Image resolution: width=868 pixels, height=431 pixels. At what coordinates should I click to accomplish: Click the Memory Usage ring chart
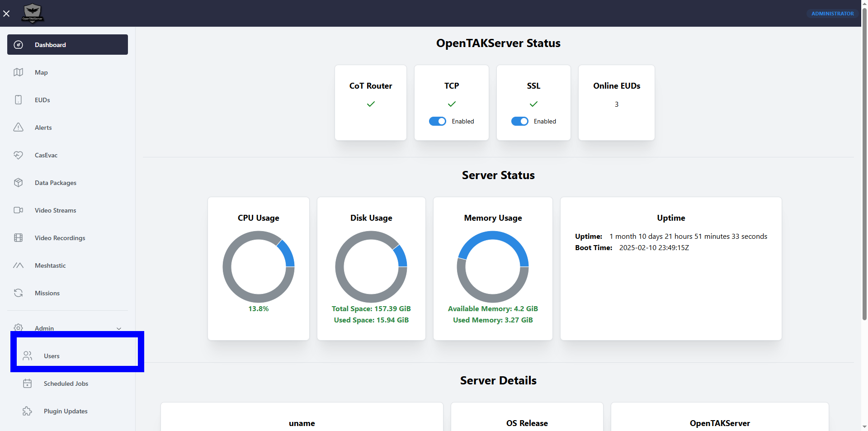coord(493,267)
